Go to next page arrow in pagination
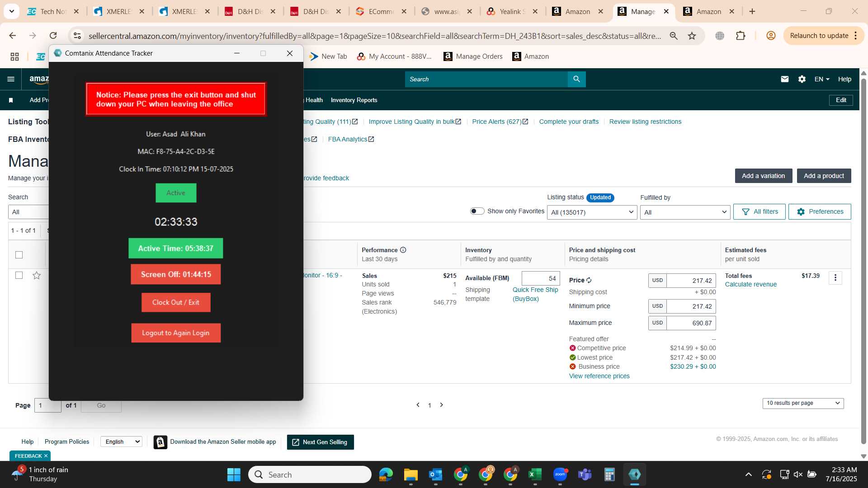Viewport: 868px width, 488px height. coord(441,405)
